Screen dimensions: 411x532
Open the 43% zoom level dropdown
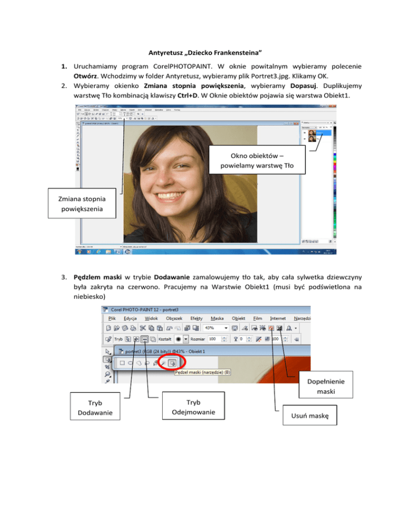(x=227, y=327)
